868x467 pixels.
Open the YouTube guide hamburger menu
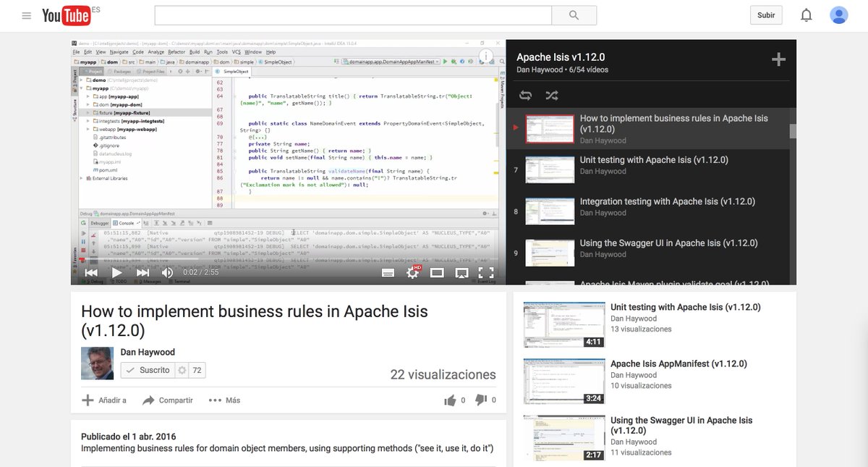27,15
